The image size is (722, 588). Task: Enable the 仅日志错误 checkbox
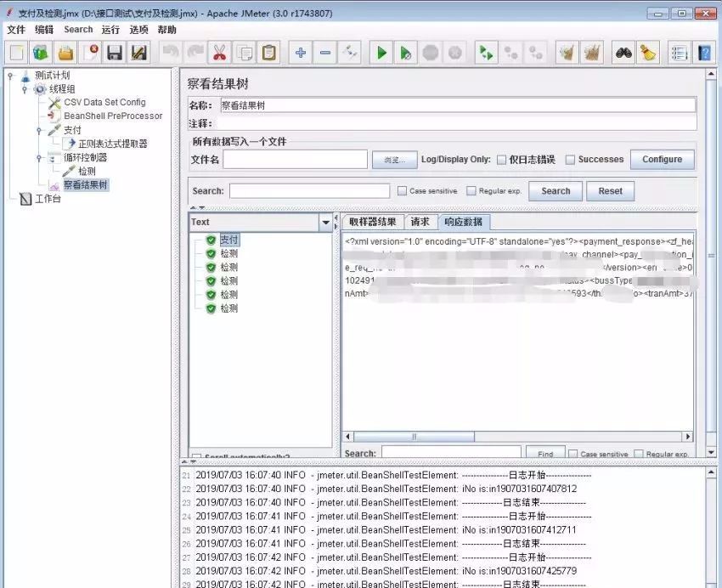pos(501,160)
